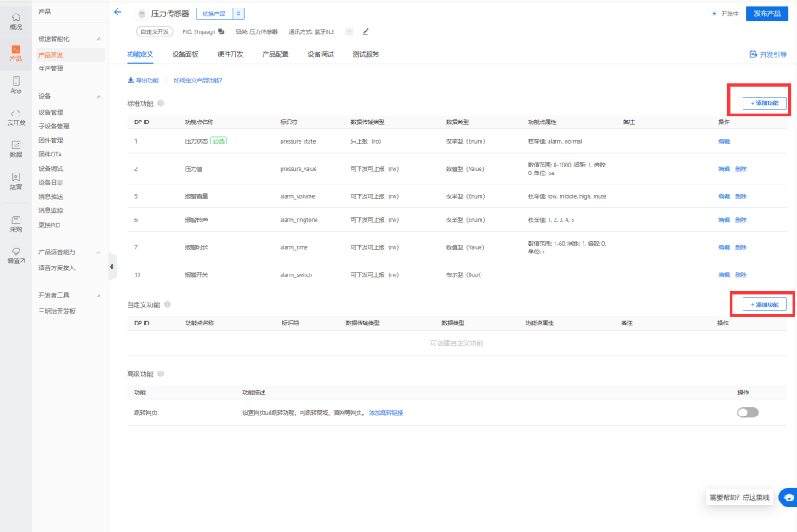Open the 如何定义产品功能? help link
797x532 pixels.
click(x=197, y=80)
